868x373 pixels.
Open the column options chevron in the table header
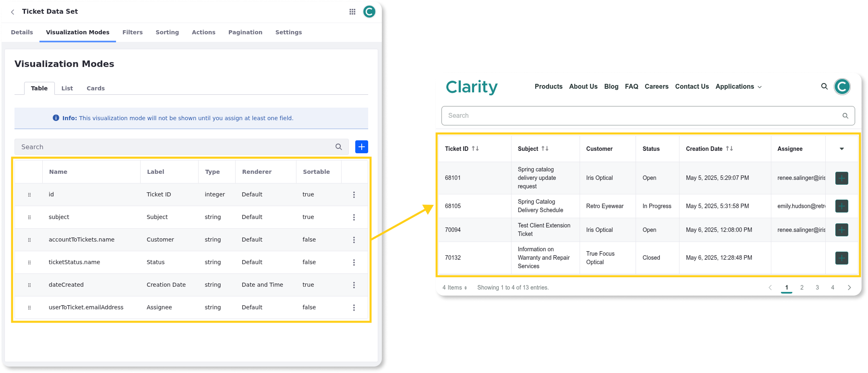pyautogui.click(x=841, y=148)
